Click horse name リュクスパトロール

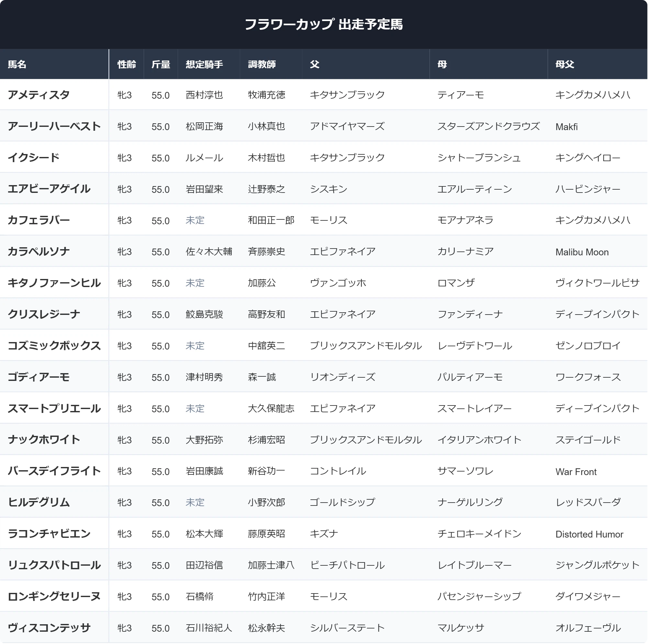tap(54, 565)
